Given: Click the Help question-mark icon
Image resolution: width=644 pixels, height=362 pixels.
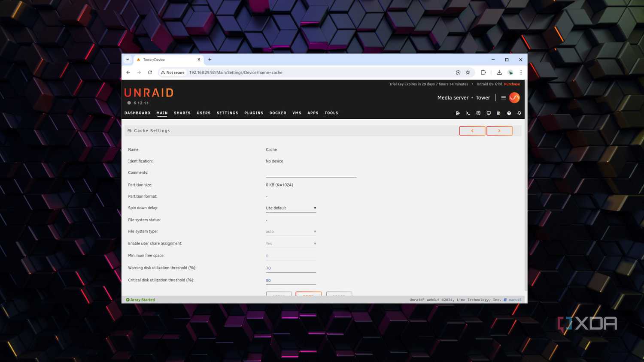Looking at the screenshot, I should (509, 113).
